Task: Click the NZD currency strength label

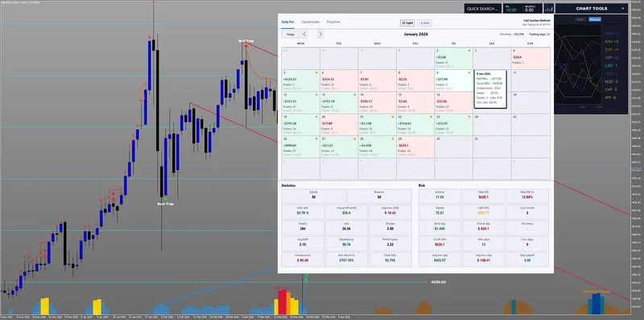Action: point(612,82)
